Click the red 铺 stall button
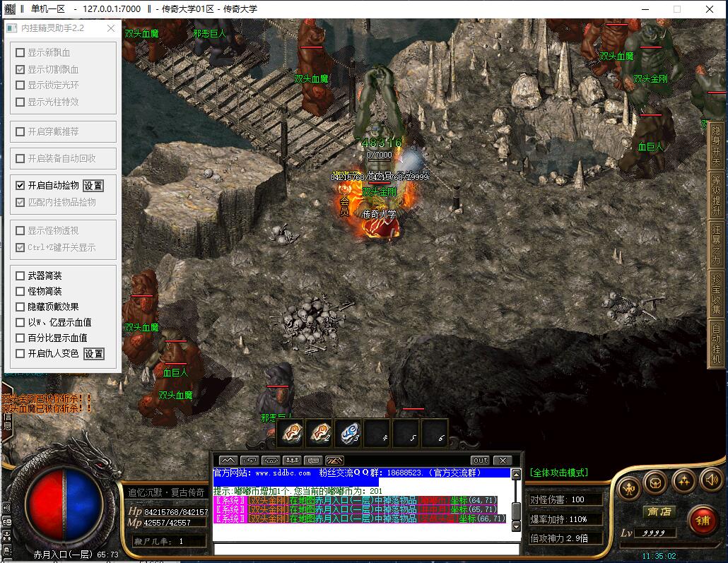 (703, 521)
